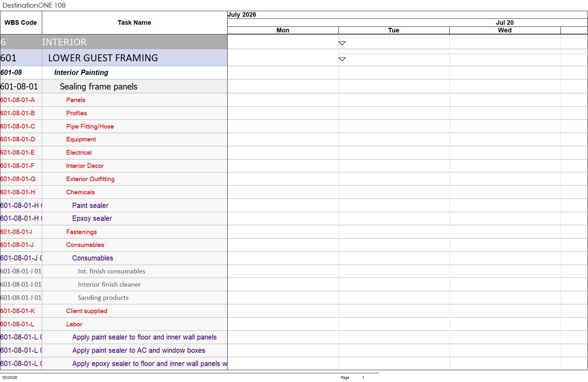Image resolution: width=588 pixels, height=382 pixels.
Task: Select the red Consumables task row
Action: pyautogui.click(x=114, y=245)
